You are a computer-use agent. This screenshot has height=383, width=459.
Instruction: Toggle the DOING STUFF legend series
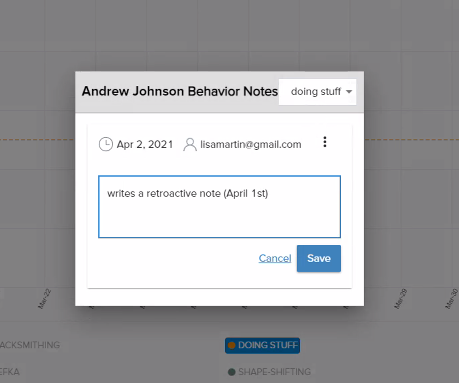click(x=262, y=345)
